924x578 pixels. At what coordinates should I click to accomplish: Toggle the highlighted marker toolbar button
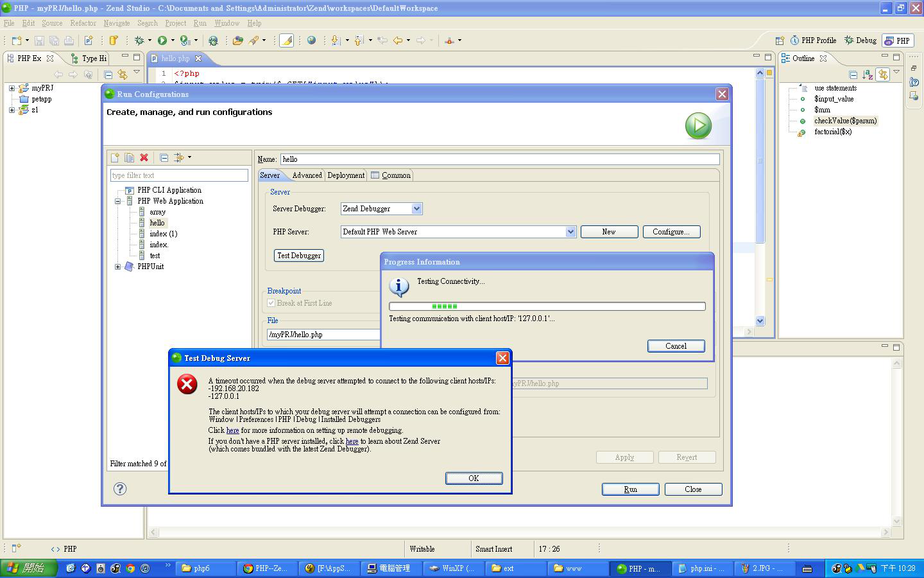click(x=287, y=40)
